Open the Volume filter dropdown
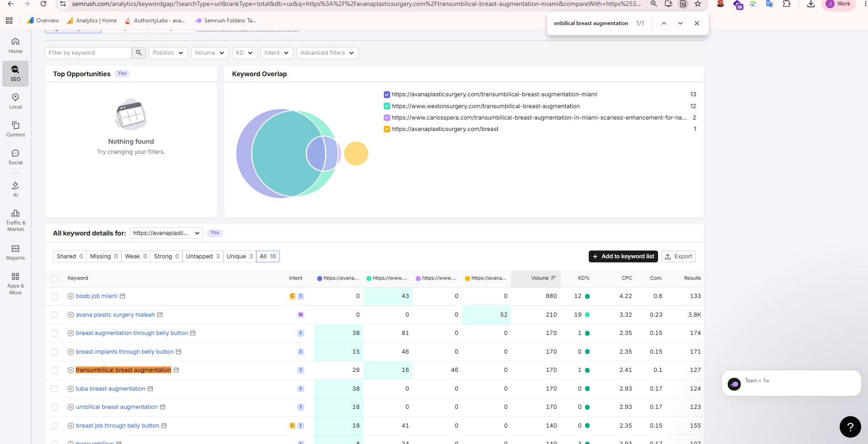This screenshot has width=868, height=444. point(209,53)
